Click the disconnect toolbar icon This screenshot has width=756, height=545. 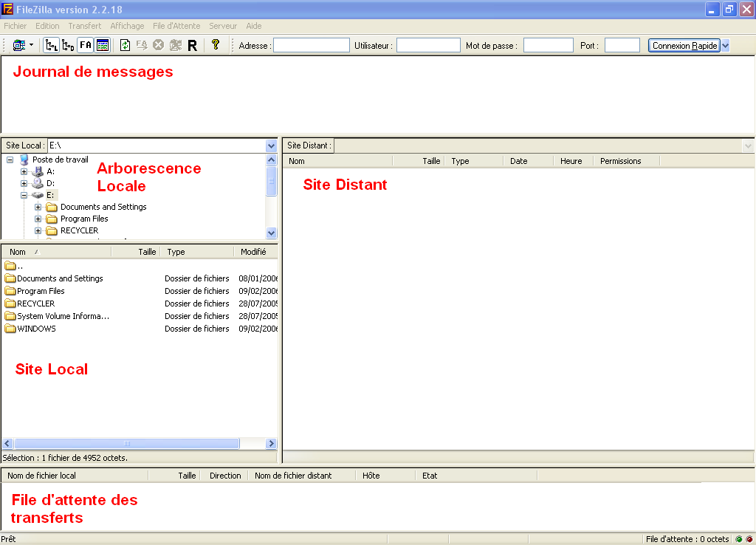174,44
